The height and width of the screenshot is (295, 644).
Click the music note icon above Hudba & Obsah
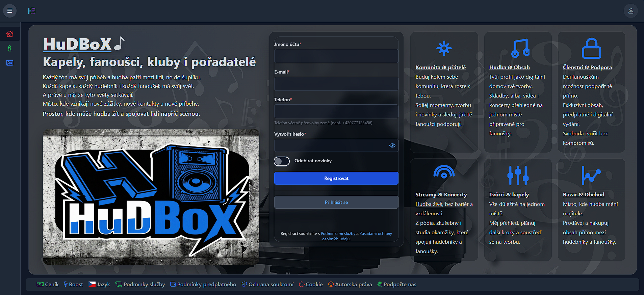click(520, 48)
